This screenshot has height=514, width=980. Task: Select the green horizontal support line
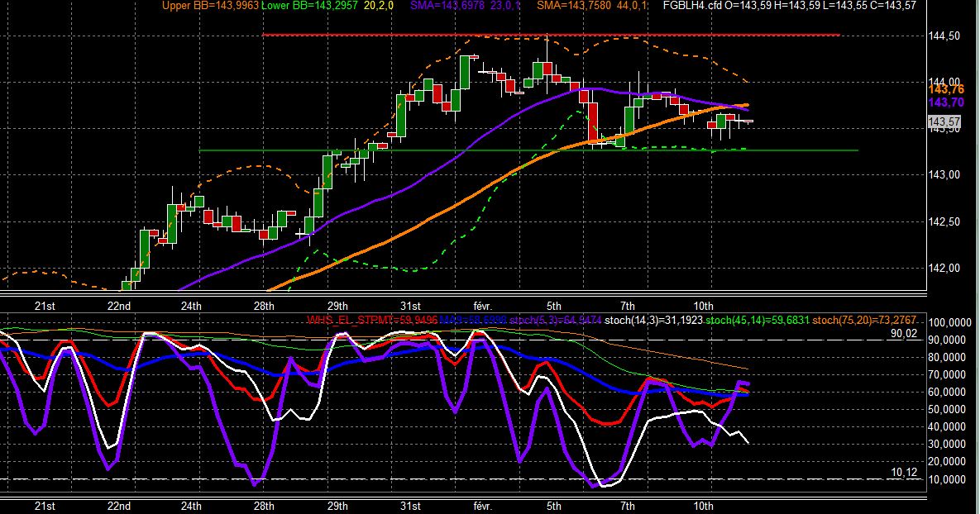click(x=528, y=150)
